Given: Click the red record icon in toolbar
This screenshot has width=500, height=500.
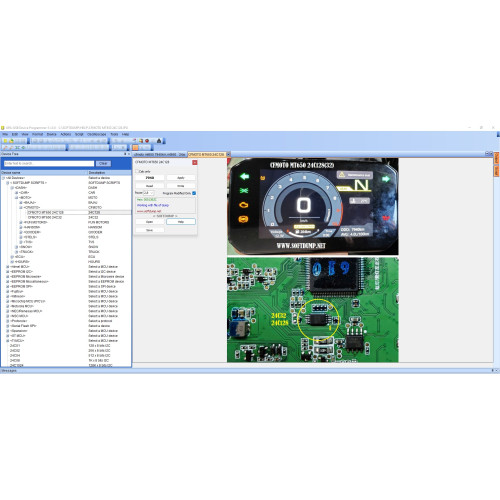Looking at the screenshot, I should coord(147,141).
